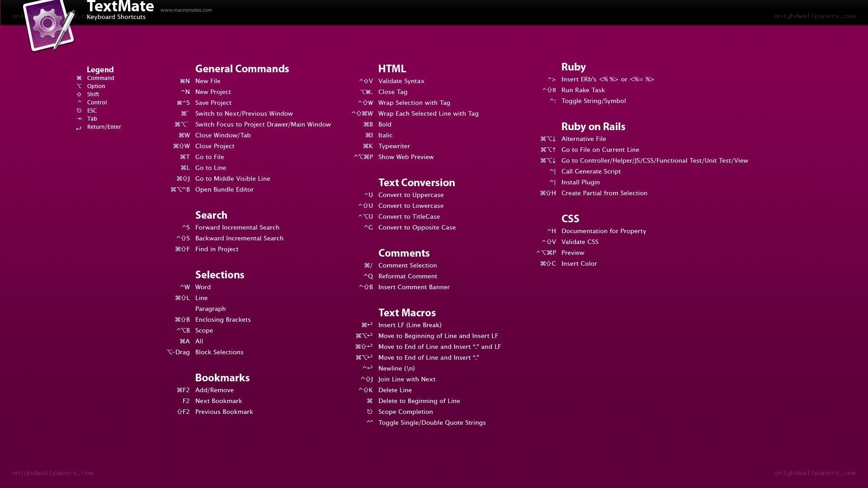Click the shortcut symbol beside Create Partial from Selection
This screenshot has width=868, height=488.
pos(548,193)
